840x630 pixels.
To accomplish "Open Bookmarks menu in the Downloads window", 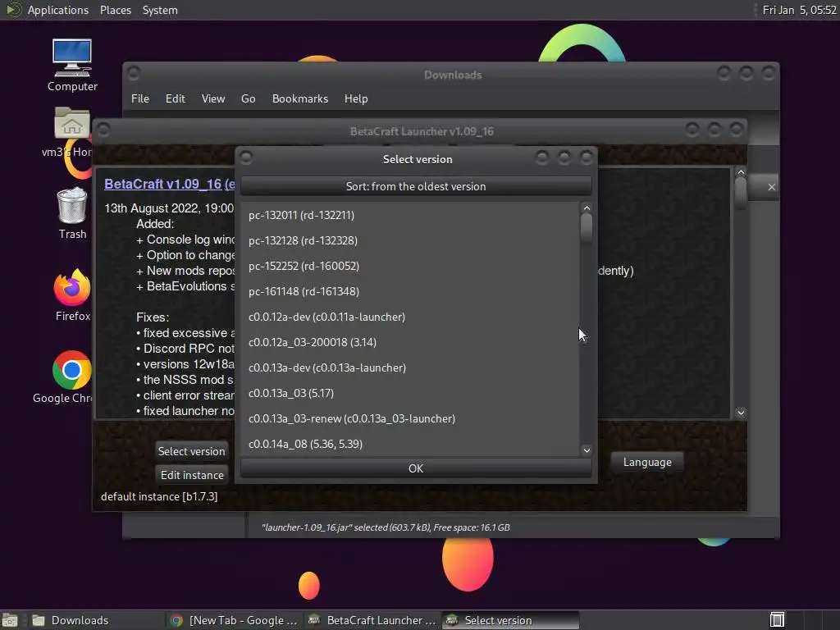I will click(x=300, y=98).
